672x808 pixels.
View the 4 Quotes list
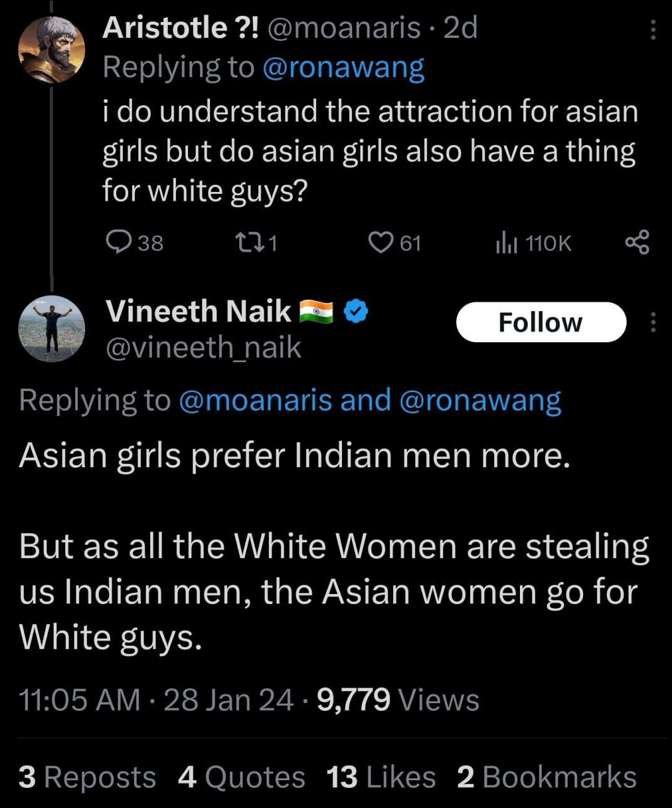tap(242, 777)
